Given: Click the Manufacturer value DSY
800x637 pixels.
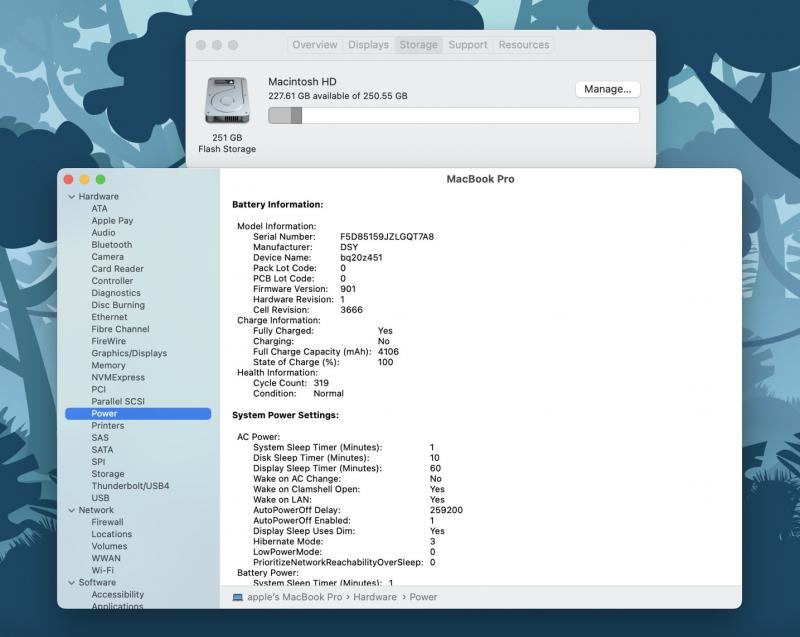Looking at the screenshot, I should [x=349, y=247].
